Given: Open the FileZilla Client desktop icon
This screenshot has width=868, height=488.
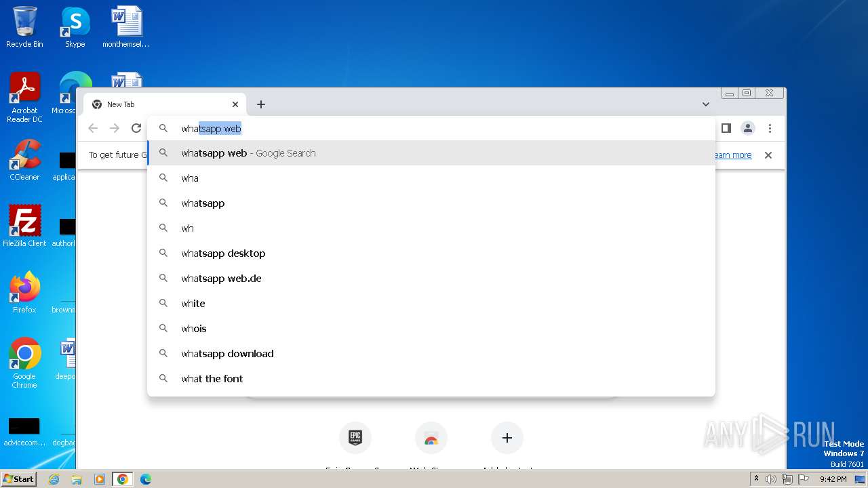Looking at the screenshot, I should [x=24, y=226].
